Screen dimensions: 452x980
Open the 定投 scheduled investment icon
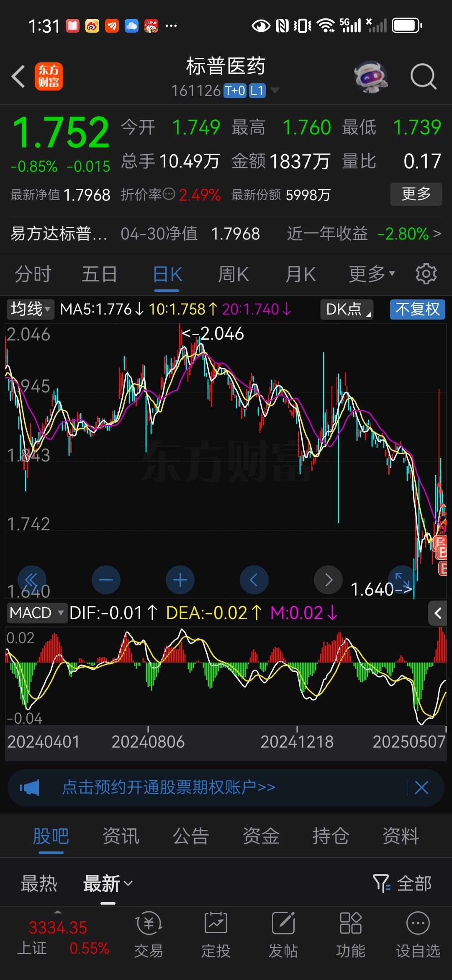point(216,935)
